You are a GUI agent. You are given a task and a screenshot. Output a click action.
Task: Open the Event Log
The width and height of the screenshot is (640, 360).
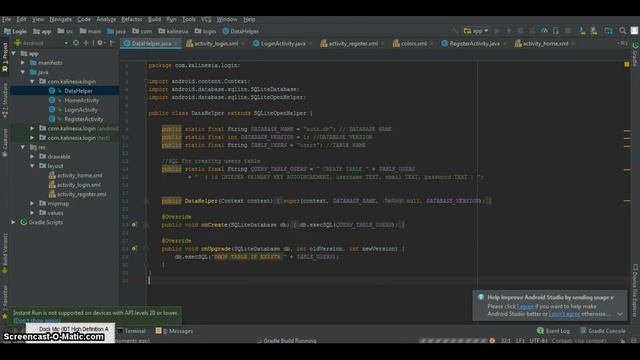pos(553,331)
